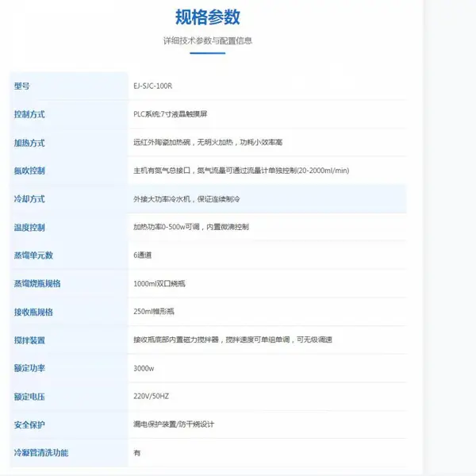This screenshot has height=476, width=476.
Task: Select the 型号 label cell
Action: (22, 86)
